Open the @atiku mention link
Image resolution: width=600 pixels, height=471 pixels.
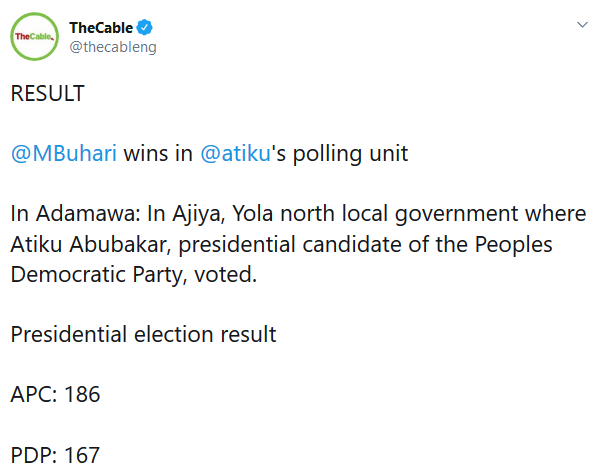click(234, 154)
